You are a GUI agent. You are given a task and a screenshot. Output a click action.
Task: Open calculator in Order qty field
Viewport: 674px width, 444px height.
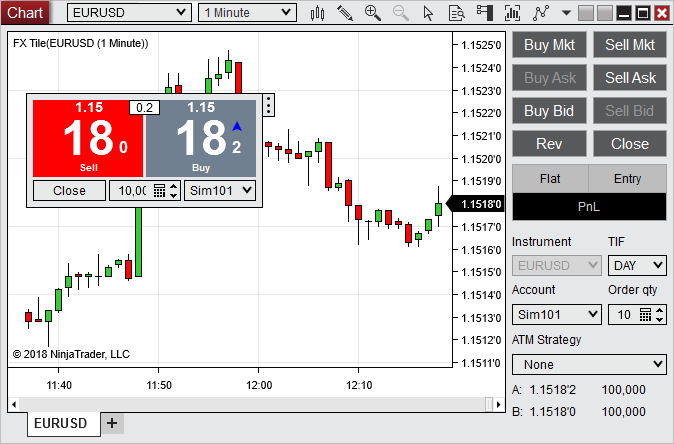click(x=645, y=315)
